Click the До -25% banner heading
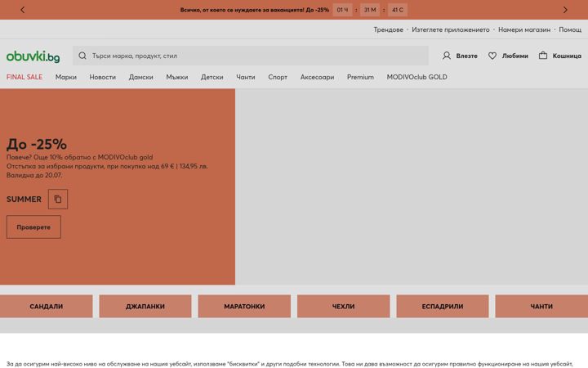The width and height of the screenshot is (588, 368). click(x=37, y=144)
